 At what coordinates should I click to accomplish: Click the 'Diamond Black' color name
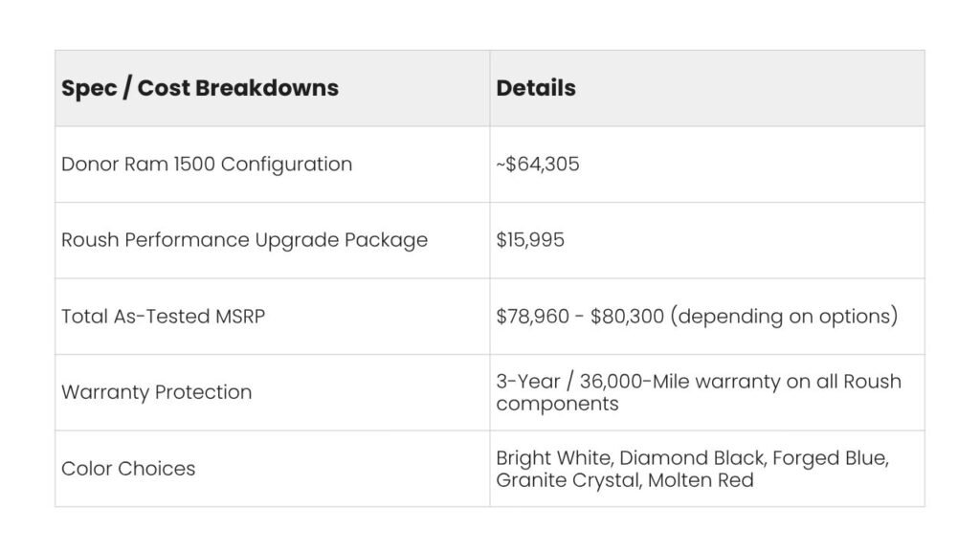coord(693,458)
